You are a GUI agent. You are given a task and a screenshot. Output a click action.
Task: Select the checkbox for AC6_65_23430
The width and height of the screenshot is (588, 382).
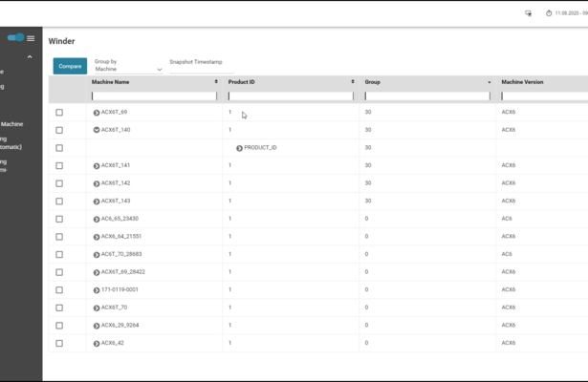point(59,219)
